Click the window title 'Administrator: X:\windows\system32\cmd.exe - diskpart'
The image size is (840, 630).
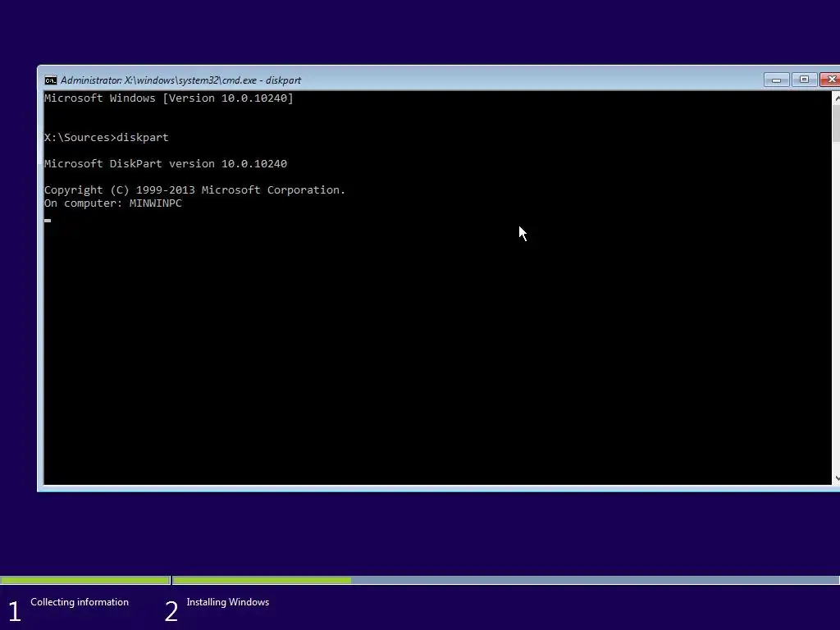click(180, 80)
